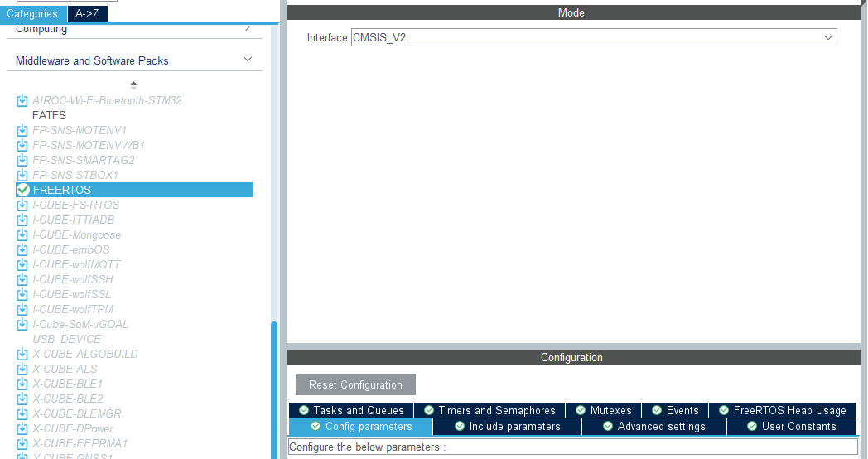Click download icon next to I-CUBE-FS-RTOS

(x=22, y=205)
